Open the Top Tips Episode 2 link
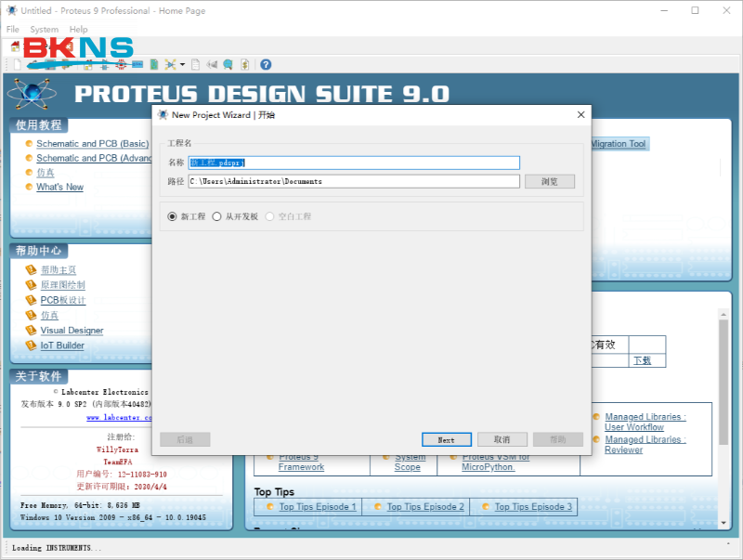Image resolution: width=743 pixels, height=560 pixels. point(424,507)
